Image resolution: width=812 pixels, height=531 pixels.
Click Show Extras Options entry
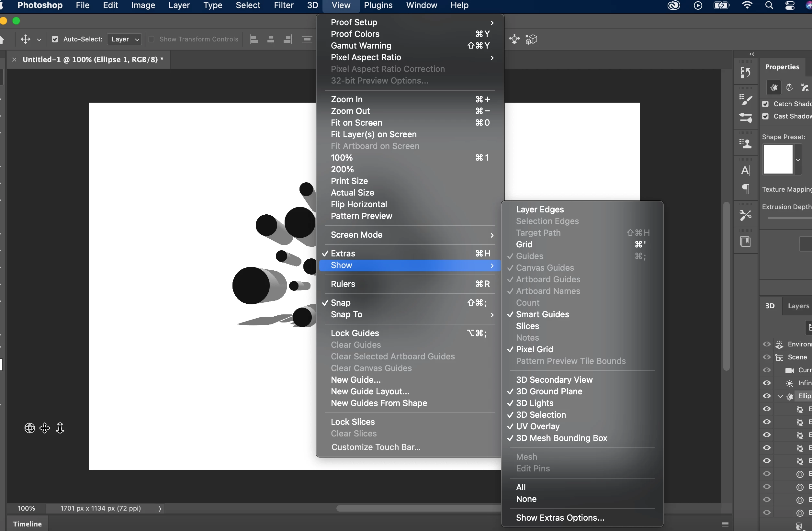coord(560,518)
